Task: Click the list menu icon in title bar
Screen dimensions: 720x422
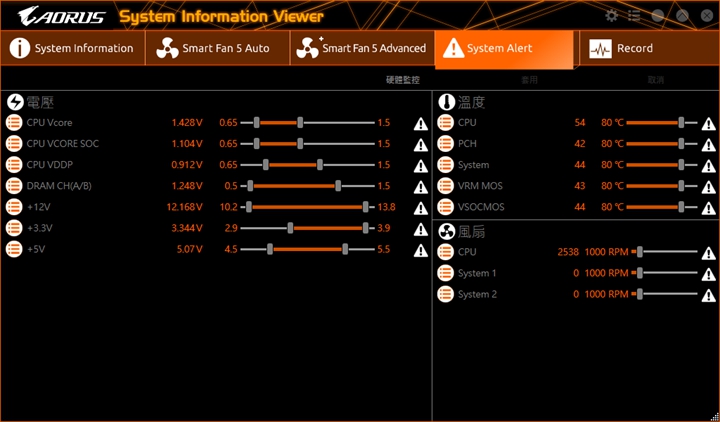Action: [x=634, y=16]
